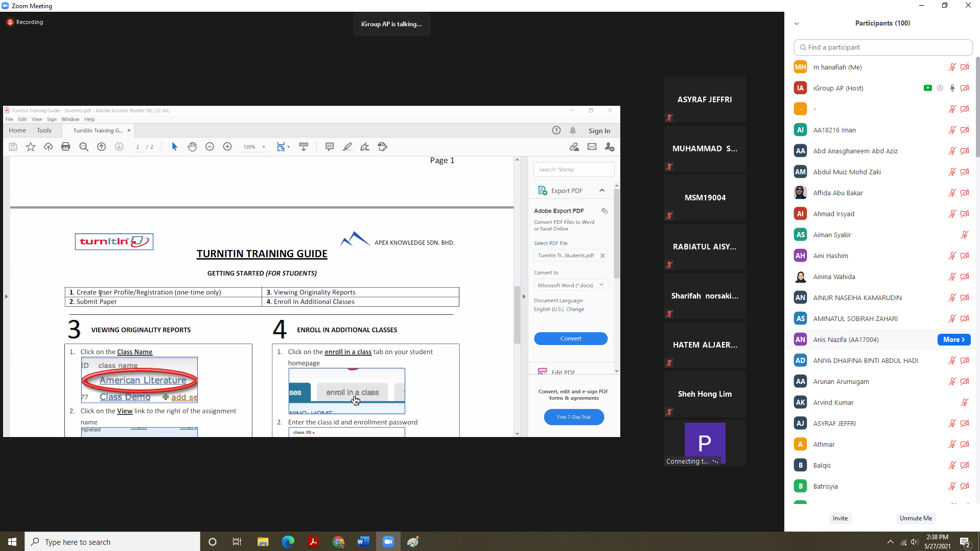The height and width of the screenshot is (551, 980).
Task: Toggle muted mic icon for Arvind Kumar
Action: coord(965,402)
